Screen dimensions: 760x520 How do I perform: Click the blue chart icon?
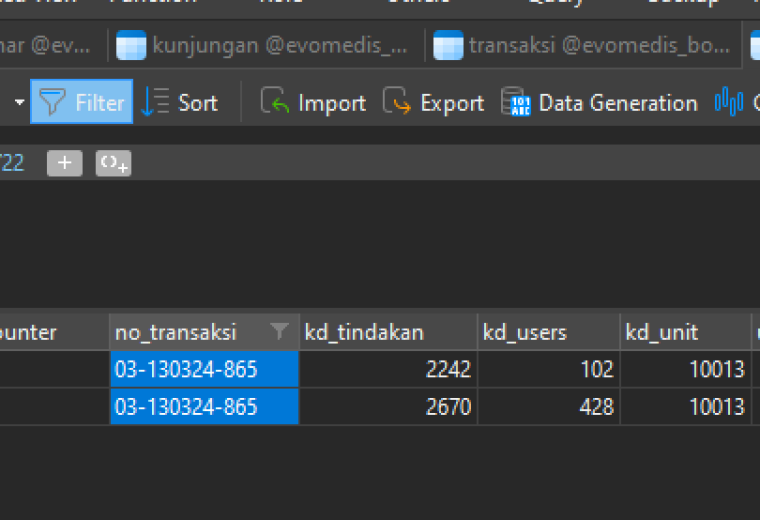pos(728,102)
